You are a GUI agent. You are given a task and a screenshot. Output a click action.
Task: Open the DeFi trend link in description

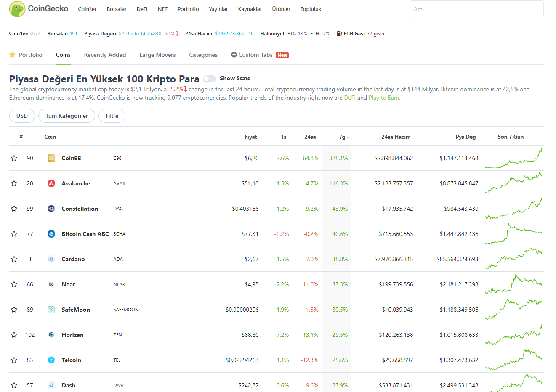click(x=350, y=98)
